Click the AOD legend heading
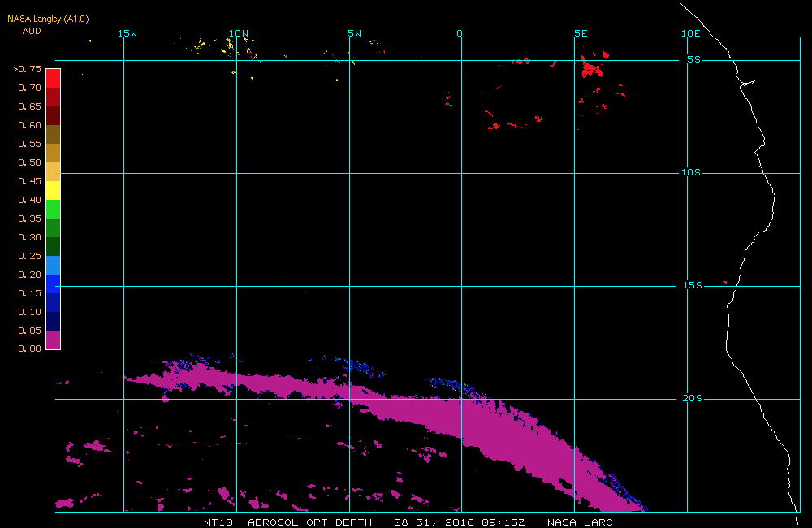 [x=32, y=31]
